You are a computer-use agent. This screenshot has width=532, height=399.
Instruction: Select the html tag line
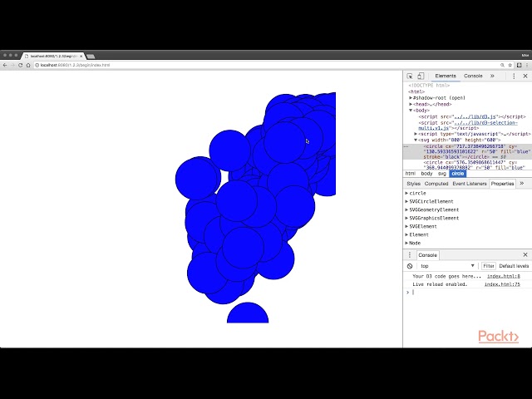(x=416, y=92)
